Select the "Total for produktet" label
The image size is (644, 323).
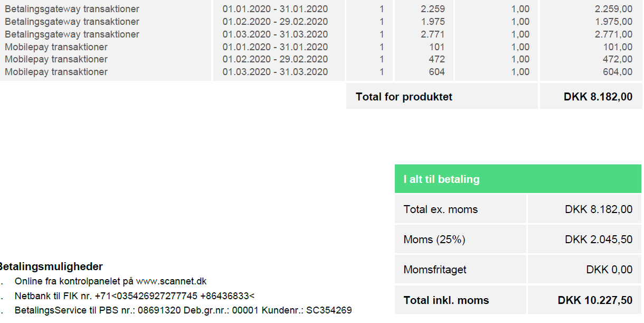pos(404,97)
